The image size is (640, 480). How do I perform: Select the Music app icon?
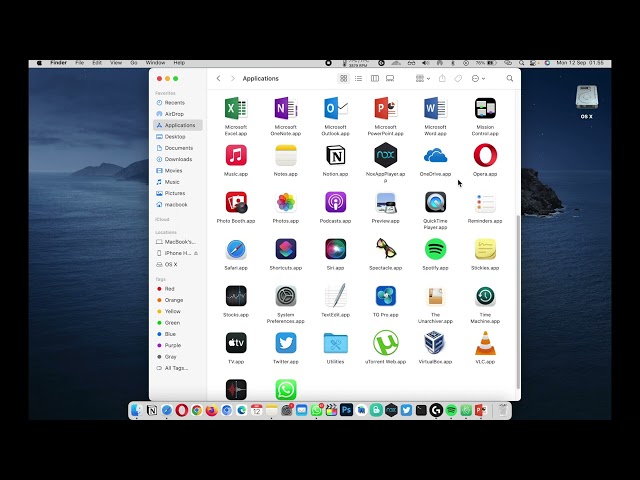point(236,156)
